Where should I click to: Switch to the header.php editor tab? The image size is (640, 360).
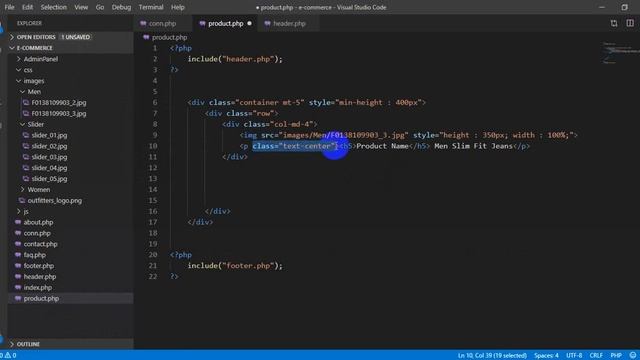(x=289, y=24)
